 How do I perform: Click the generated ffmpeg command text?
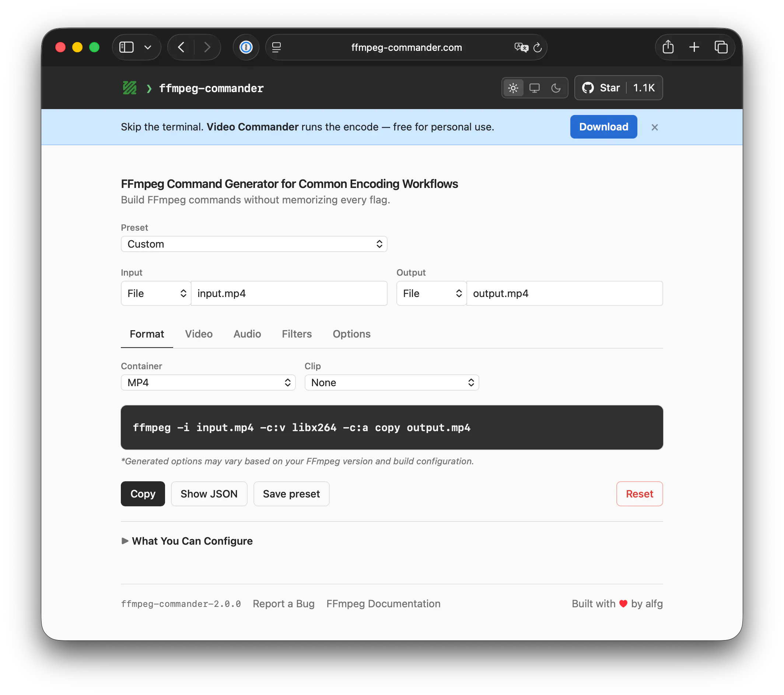pyautogui.click(x=301, y=427)
